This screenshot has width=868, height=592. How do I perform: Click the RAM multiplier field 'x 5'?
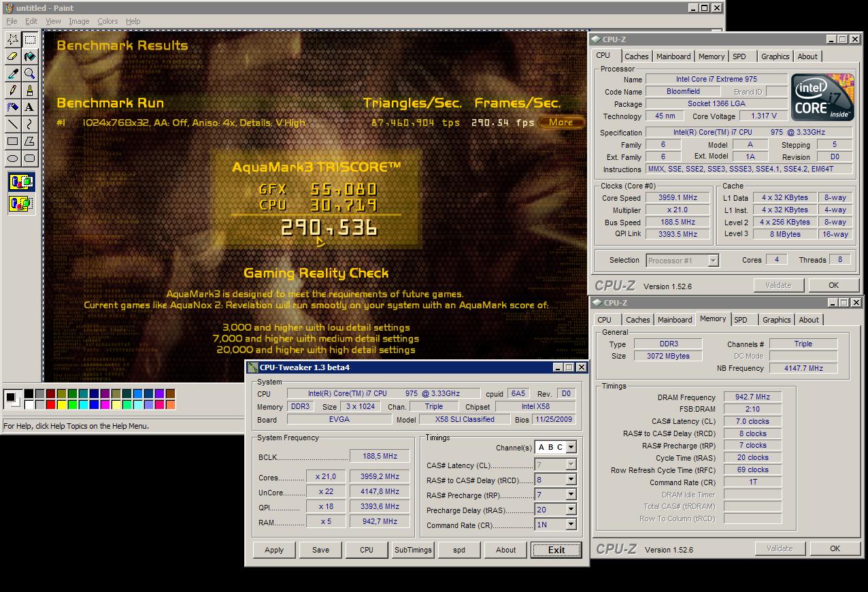coord(325,521)
